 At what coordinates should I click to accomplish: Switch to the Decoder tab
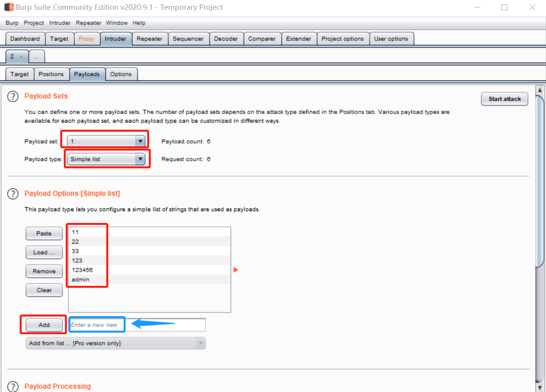(226, 39)
